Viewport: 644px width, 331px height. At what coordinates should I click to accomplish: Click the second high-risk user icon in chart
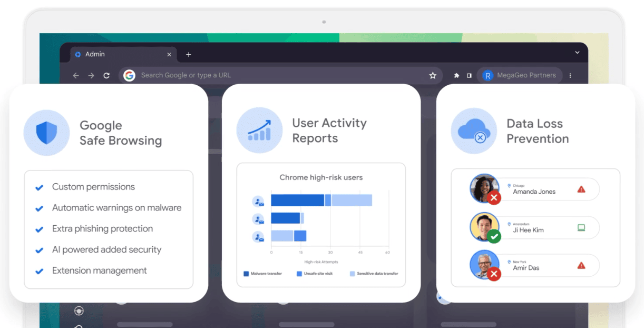click(258, 219)
